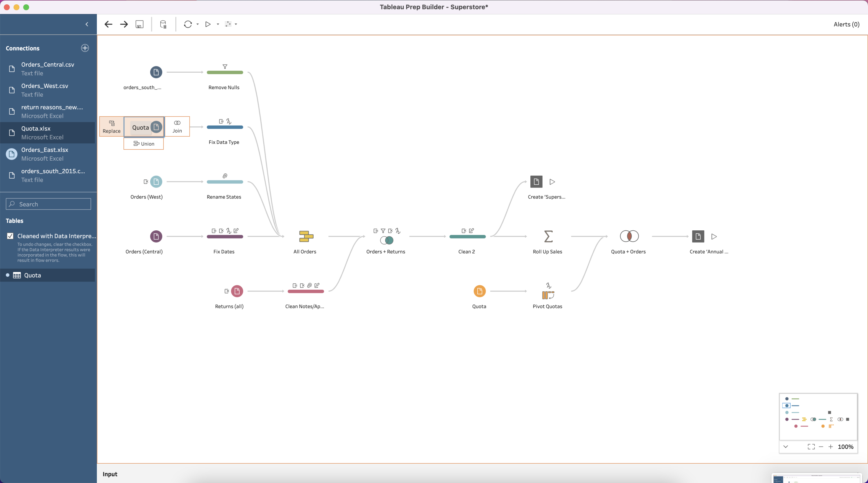
Task: Click the Clean Notes/Ap... clean step
Action: (306, 291)
